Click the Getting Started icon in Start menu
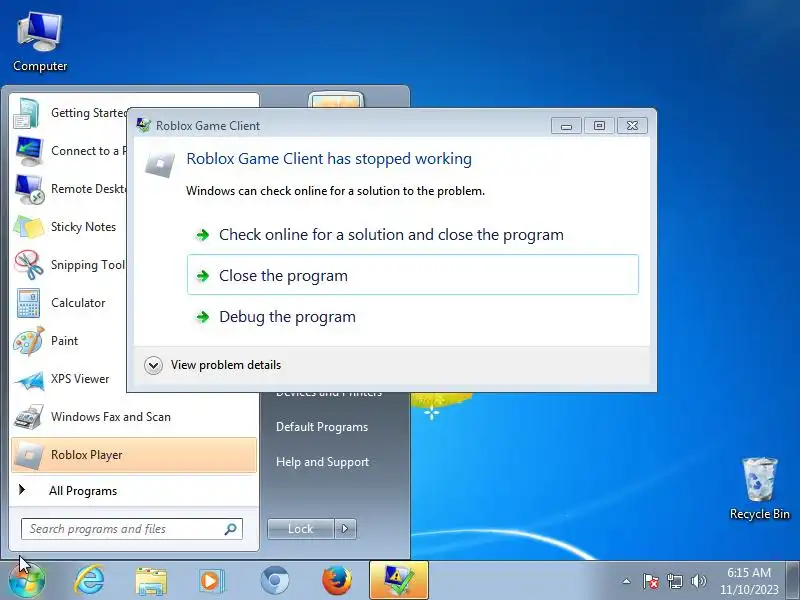Image resolution: width=800 pixels, height=600 pixels. pos(27,113)
